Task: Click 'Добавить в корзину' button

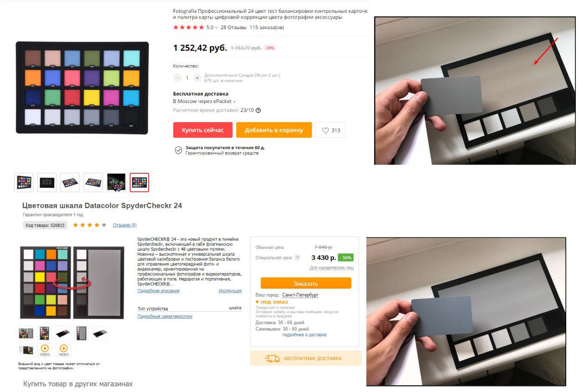Action: [274, 130]
